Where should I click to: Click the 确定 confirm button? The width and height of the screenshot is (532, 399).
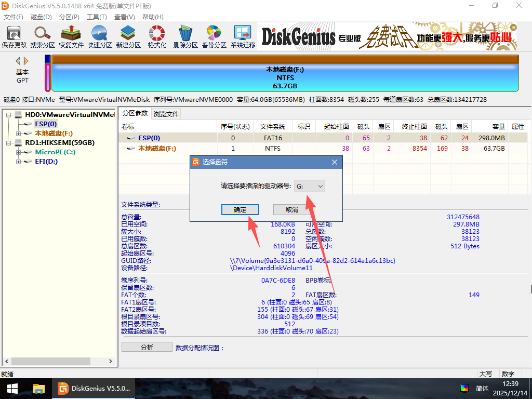click(240, 209)
